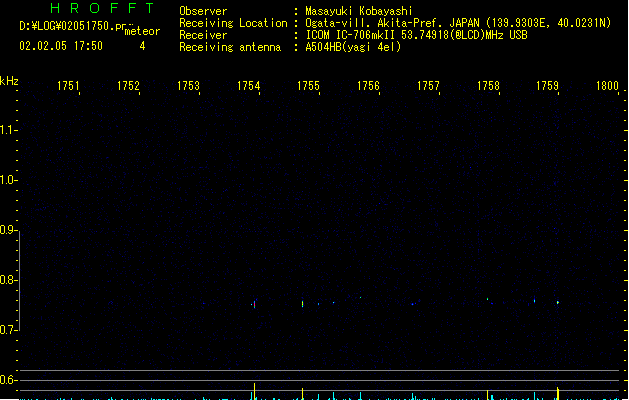Click the Receiver field label

point(203,35)
